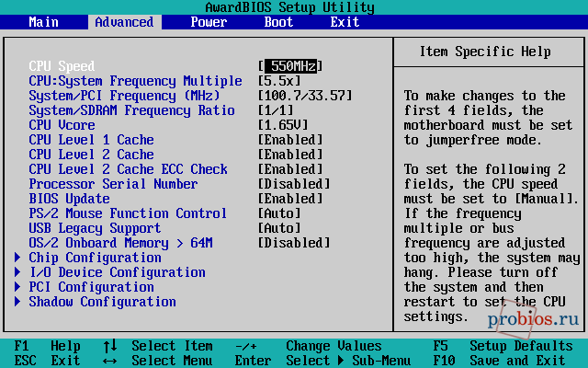Select CPU:System Frequency Multiple label
This screenshot has height=368, width=588.
(x=135, y=81)
